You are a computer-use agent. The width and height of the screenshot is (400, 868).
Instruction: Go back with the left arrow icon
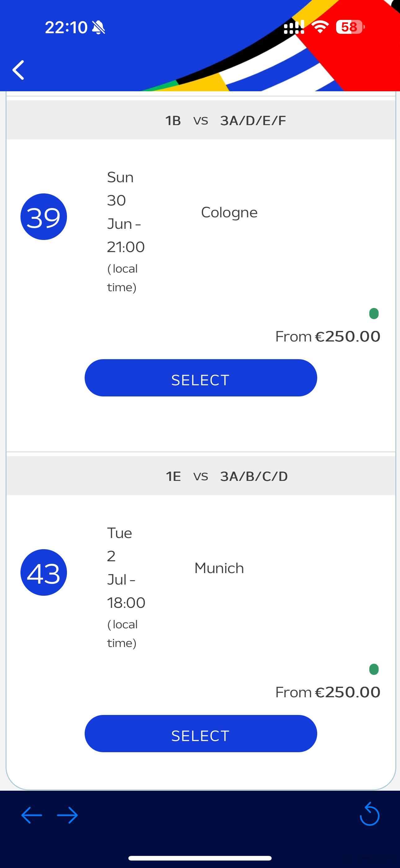32,816
